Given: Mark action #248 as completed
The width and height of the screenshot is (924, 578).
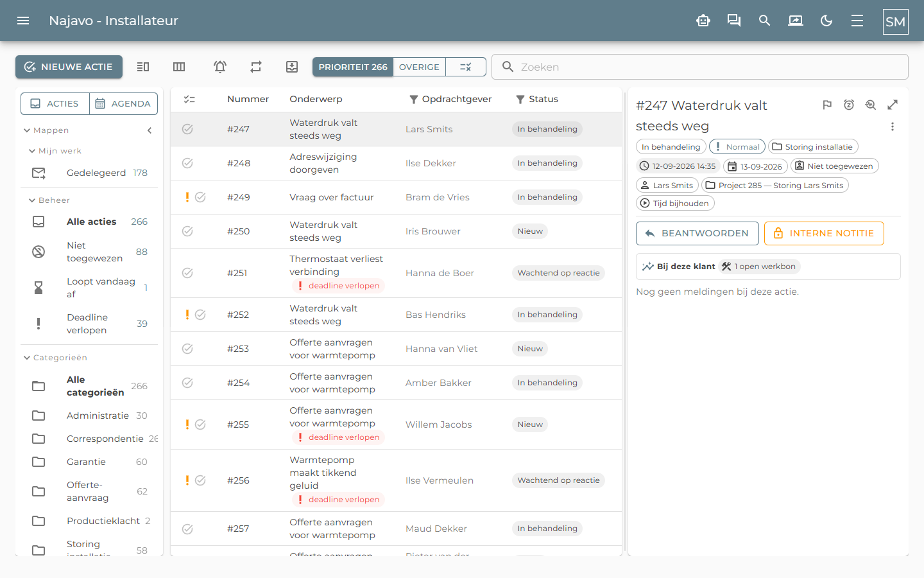Looking at the screenshot, I should point(187,163).
